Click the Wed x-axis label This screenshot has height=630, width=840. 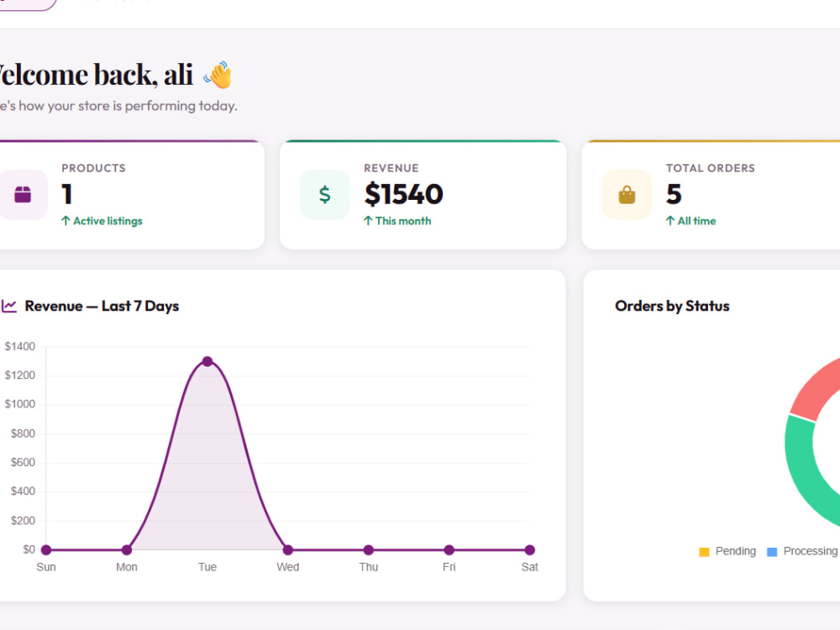coord(287,567)
